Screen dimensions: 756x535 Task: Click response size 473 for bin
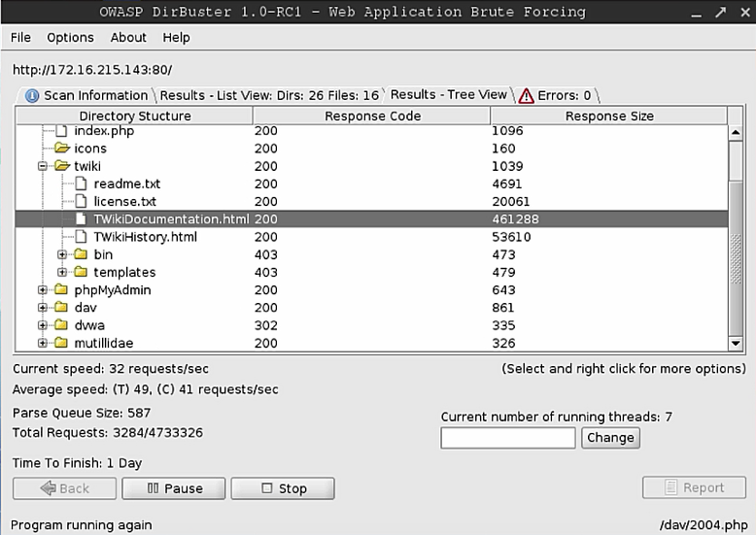[503, 254]
